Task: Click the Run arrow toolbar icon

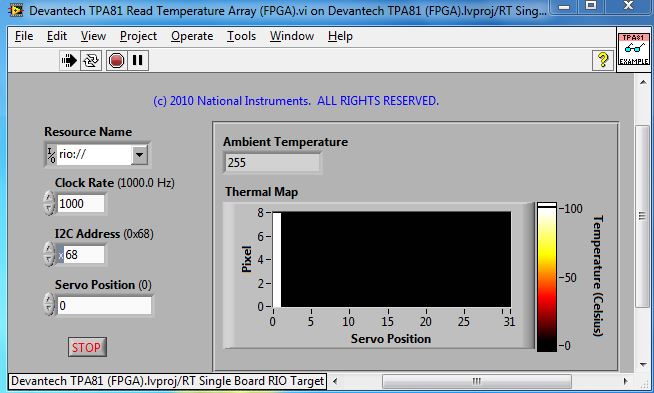Action: [x=69, y=61]
